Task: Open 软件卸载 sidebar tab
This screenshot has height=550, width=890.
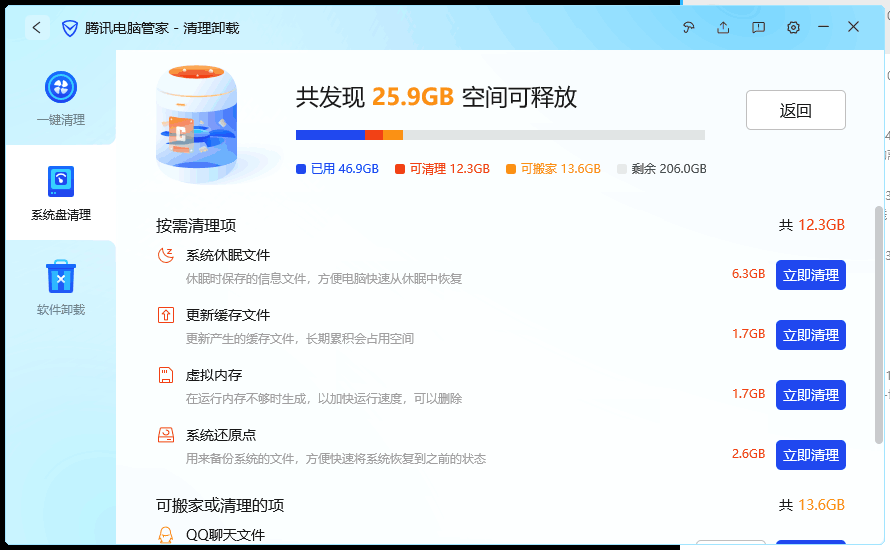Action: 61,288
